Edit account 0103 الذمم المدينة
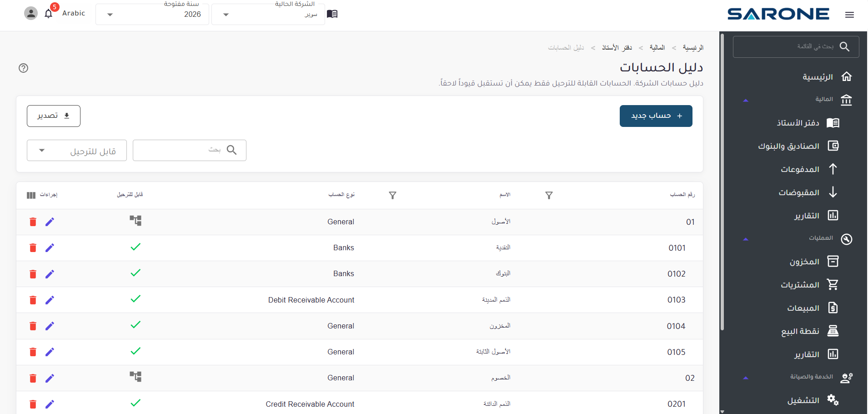The width and height of the screenshot is (868, 414). tap(50, 300)
